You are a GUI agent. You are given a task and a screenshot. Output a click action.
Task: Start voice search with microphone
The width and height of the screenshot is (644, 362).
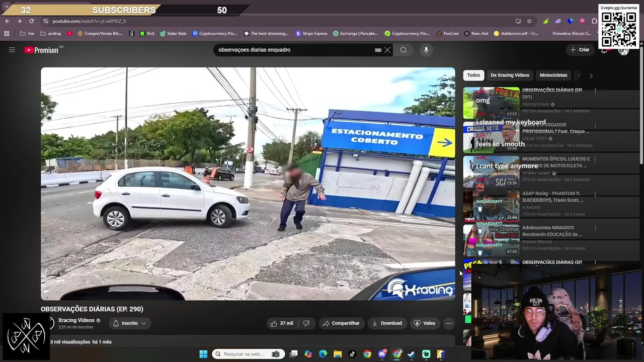(426, 50)
